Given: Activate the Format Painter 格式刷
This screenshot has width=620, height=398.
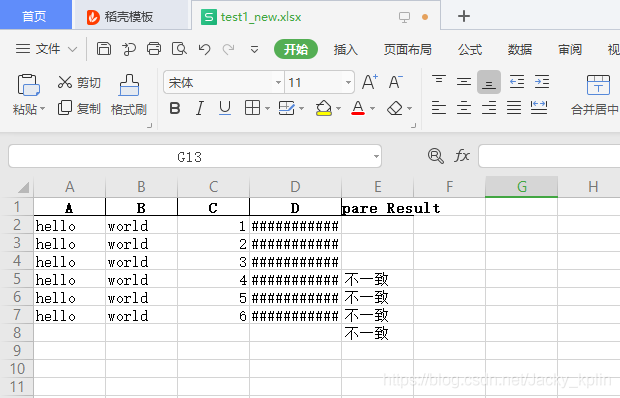Looking at the screenshot, I should [x=129, y=95].
